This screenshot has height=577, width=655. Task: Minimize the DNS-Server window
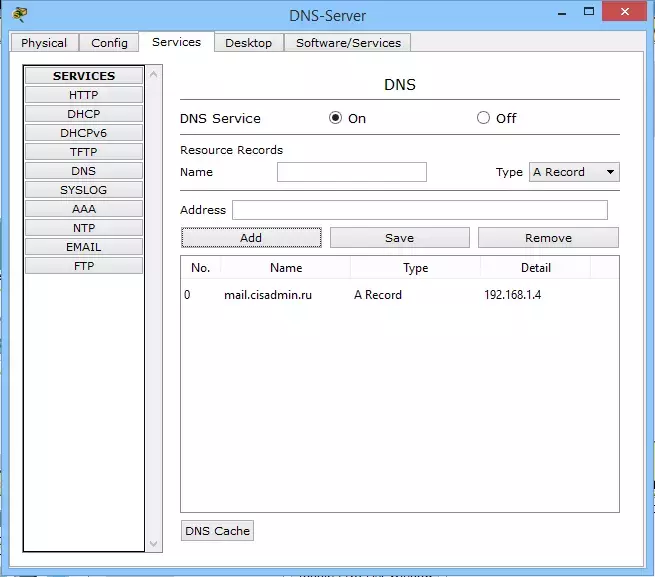point(562,13)
